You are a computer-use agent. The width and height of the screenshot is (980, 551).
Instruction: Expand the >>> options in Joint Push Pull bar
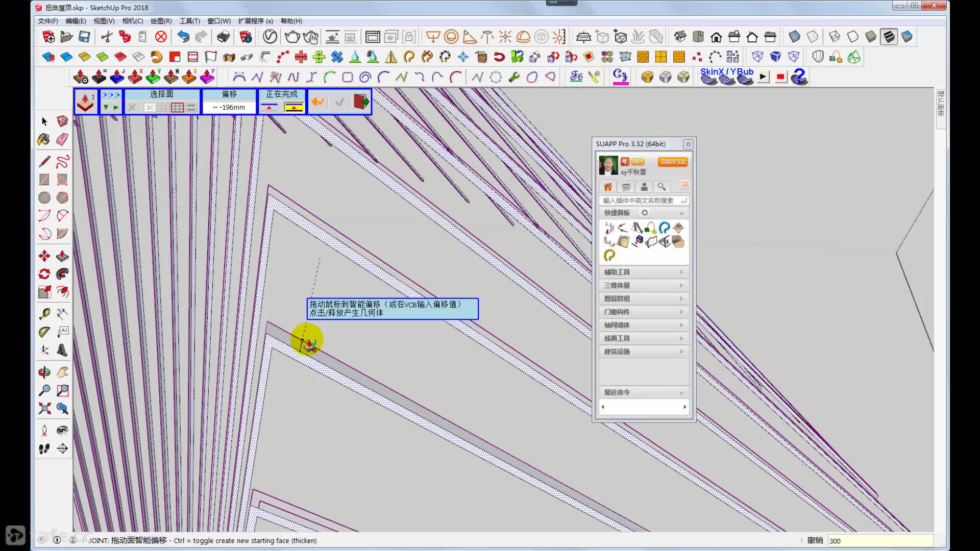coord(111,95)
